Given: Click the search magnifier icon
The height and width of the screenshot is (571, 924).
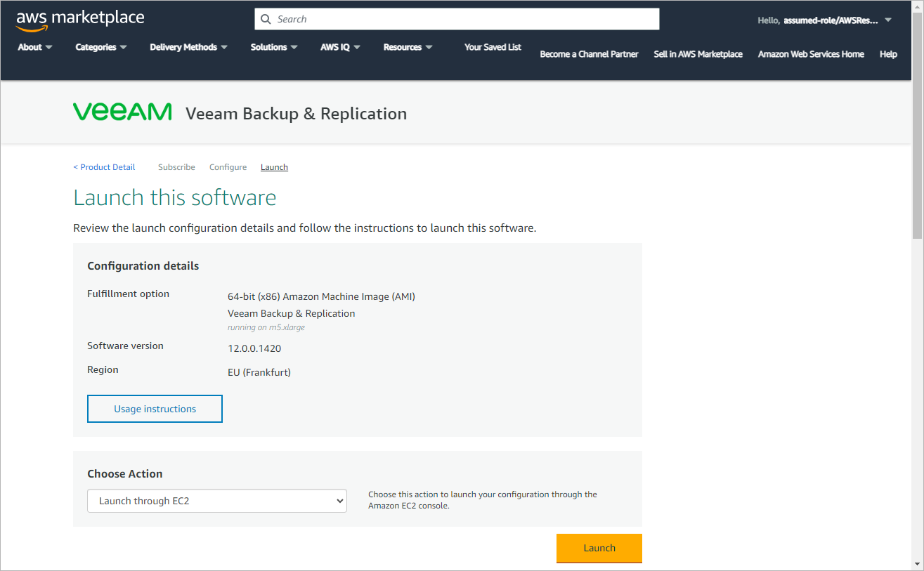Looking at the screenshot, I should [266, 19].
